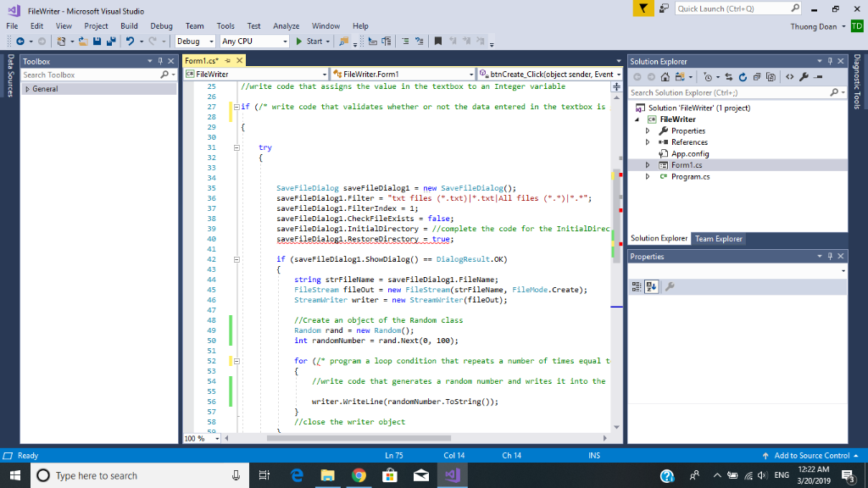Collapse the try block at line 31
Screen dimensions: 868x488
click(236, 147)
